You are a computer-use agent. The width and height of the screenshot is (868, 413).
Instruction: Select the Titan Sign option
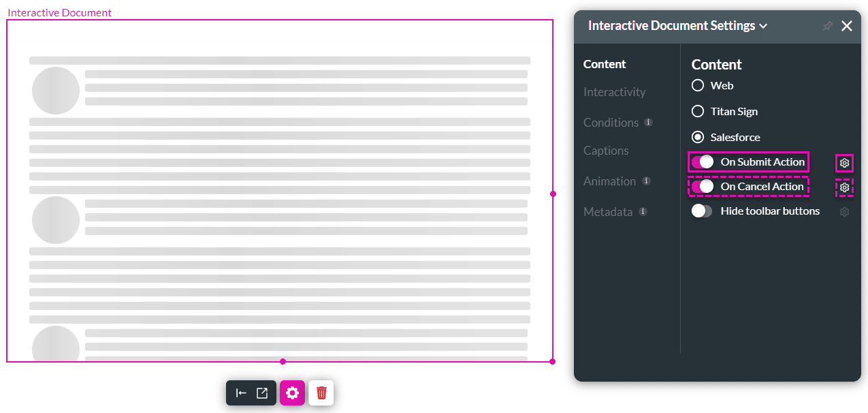coord(697,111)
